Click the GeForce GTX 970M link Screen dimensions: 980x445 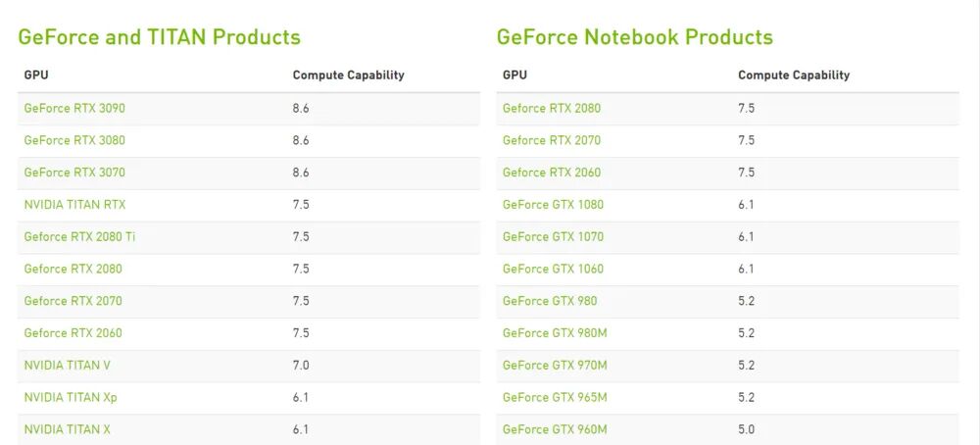[555, 365]
